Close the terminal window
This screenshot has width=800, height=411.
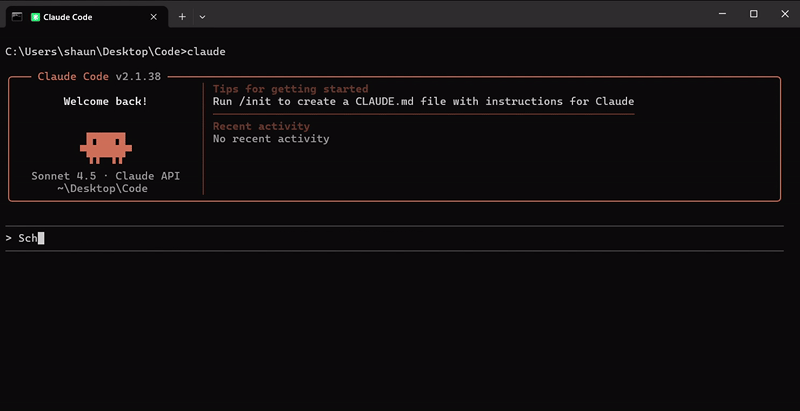coord(785,14)
